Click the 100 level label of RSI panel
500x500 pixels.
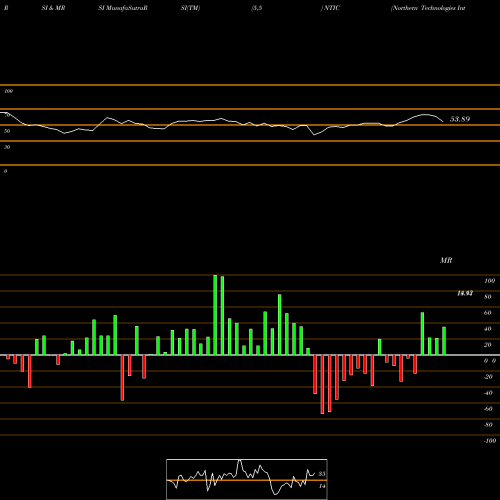(8, 91)
